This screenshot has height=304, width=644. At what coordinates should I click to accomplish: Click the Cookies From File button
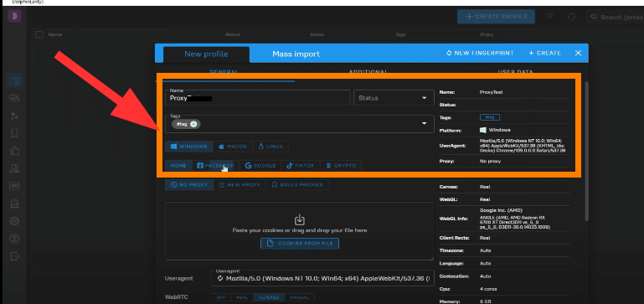tap(300, 244)
